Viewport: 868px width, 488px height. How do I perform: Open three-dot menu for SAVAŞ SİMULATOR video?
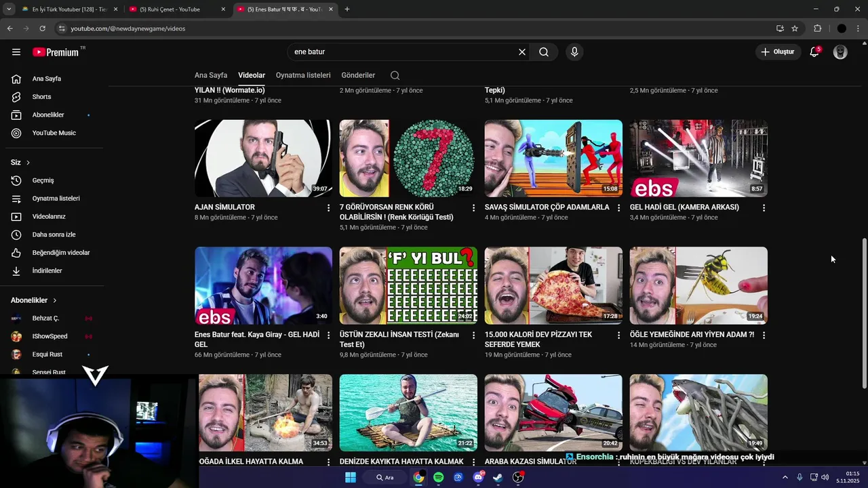[618, 208]
